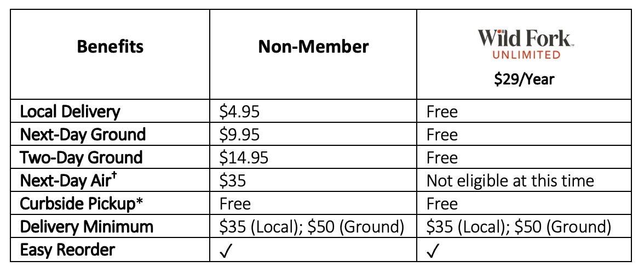Click the $29/Year price text
Screen dimensions: 644x272
(524, 78)
